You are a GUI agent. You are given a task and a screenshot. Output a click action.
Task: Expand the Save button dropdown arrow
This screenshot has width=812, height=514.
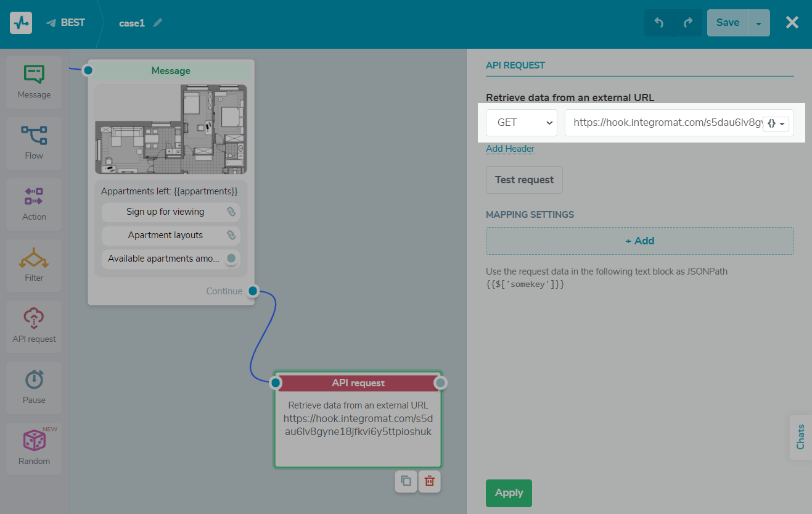coord(758,23)
